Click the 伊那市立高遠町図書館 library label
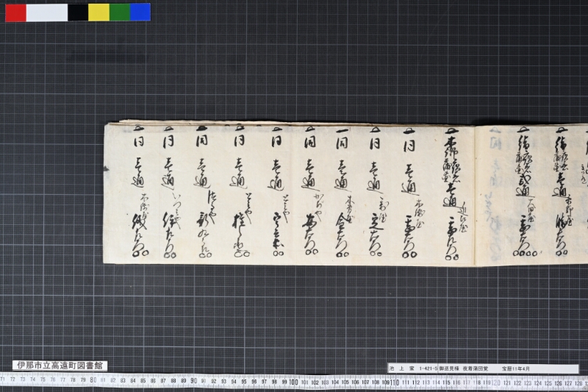The width and height of the screenshot is (588, 392). click(x=60, y=366)
